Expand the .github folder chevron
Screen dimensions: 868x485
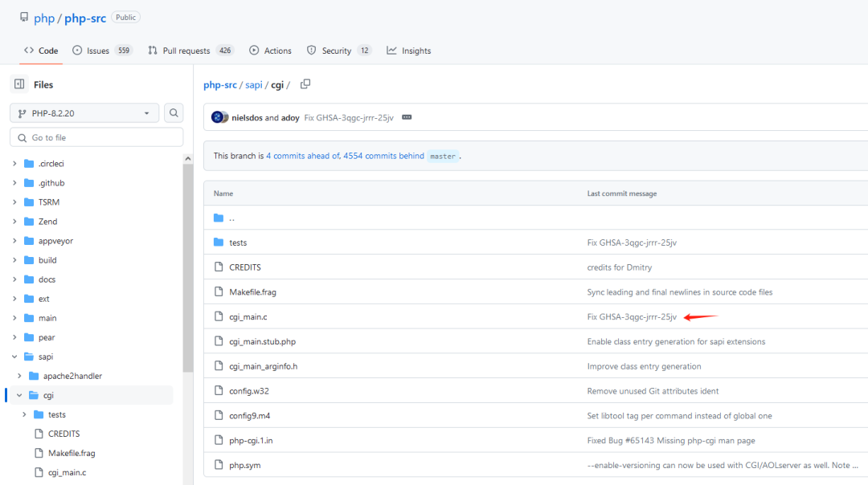click(x=15, y=182)
